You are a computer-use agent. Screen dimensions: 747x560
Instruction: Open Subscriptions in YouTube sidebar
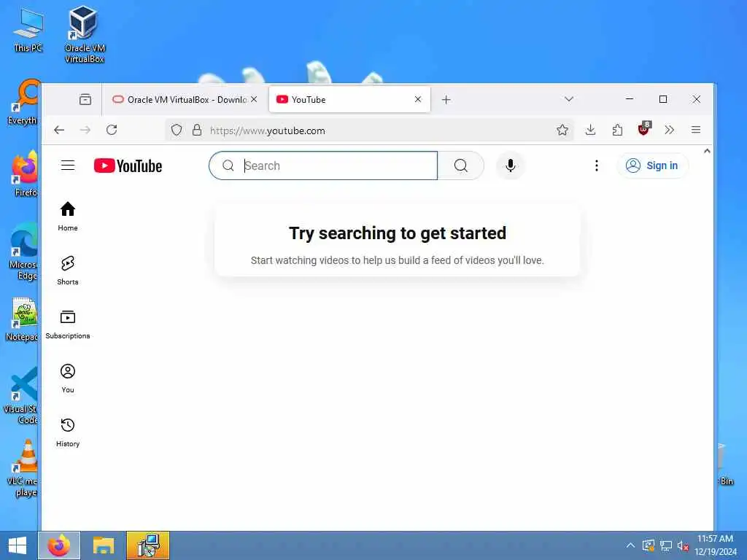tap(68, 324)
